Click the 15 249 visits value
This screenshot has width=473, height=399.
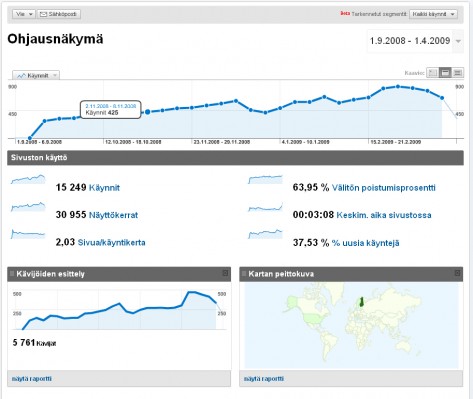pyautogui.click(x=71, y=187)
